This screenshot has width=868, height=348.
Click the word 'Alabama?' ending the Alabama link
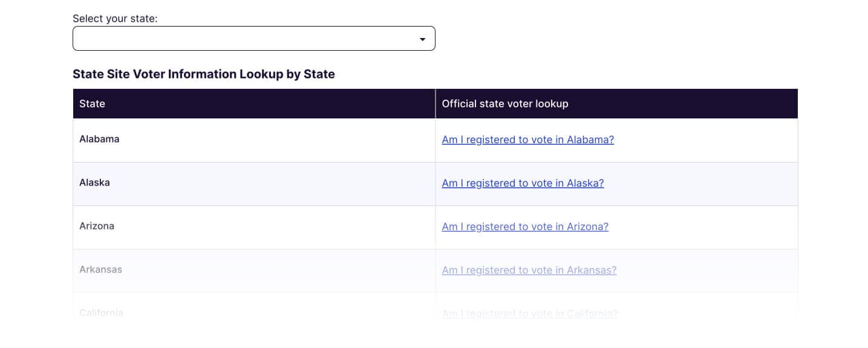tap(590, 140)
